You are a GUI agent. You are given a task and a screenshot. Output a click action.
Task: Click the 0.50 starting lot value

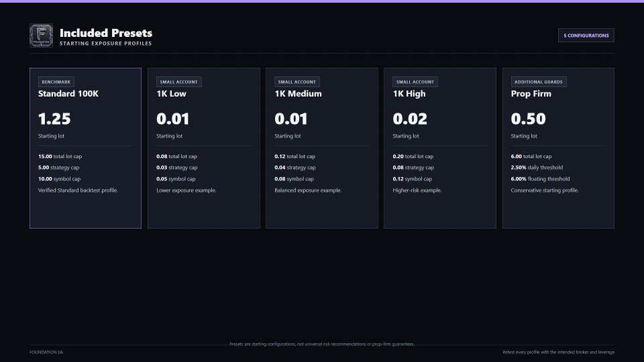click(x=528, y=119)
